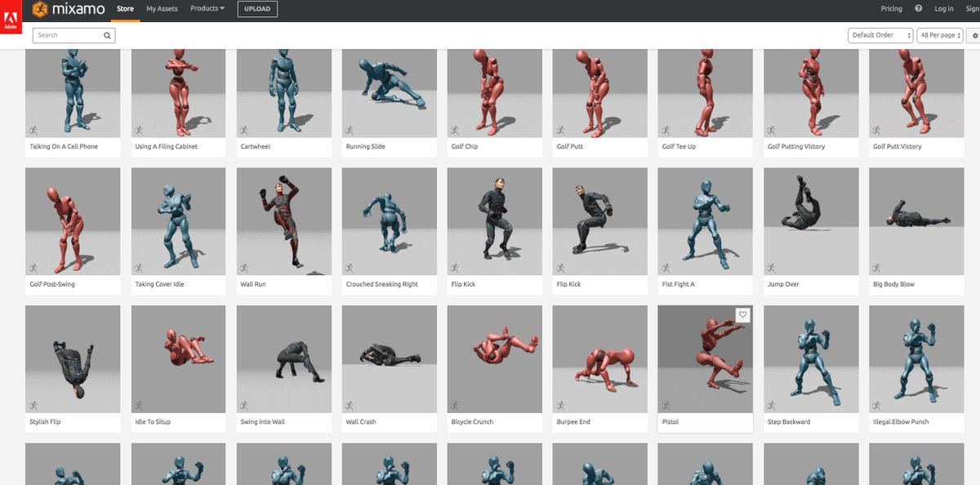Click the "Illegal Elbow Punch" caption text
Screen dimensions: 980x485
tap(901, 422)
